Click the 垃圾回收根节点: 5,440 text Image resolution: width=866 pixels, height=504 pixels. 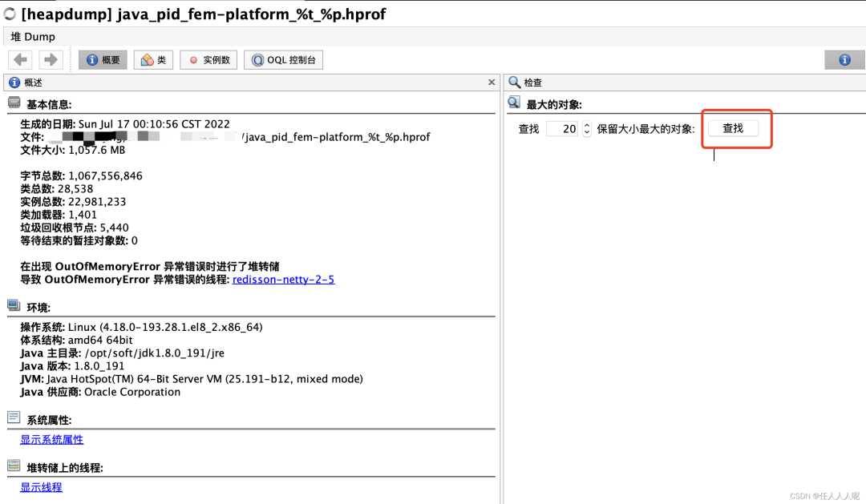click(x=75, y=228)
